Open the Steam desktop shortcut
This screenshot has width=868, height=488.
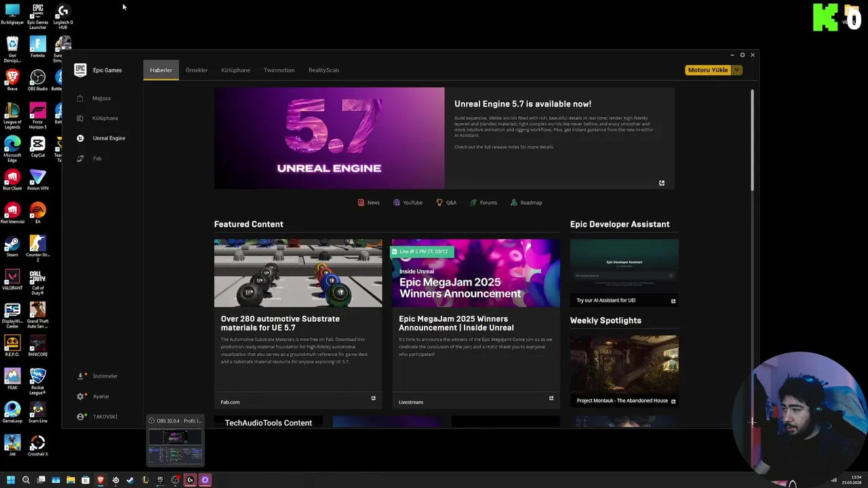[x=12, y=246]
